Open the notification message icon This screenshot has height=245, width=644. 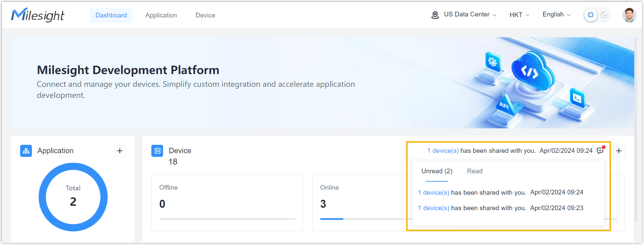600,150
